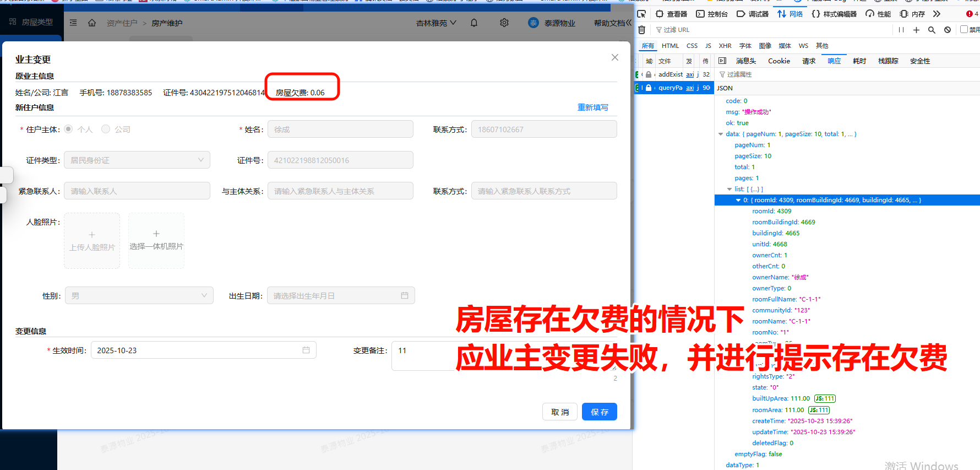Click the 生效时间 date field
The image size is (980, 470).
pos(204,350)
